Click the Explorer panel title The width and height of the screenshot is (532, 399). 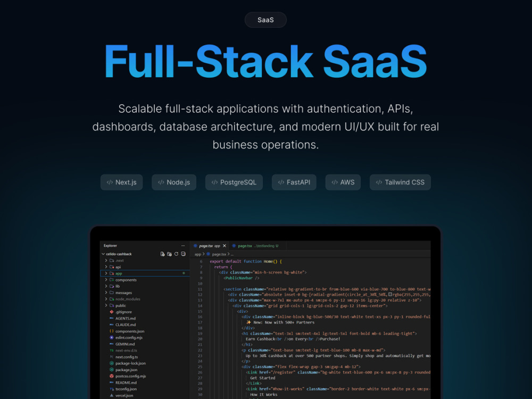point(110,246)
